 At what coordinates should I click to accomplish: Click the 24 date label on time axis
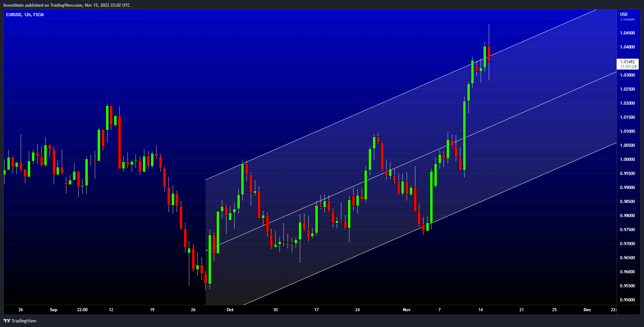357,310
